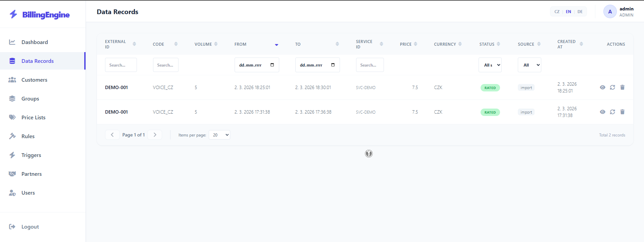This screenshot has height=242, width=644.
Task: Open the Partners page link
Action: click(x=43, y=174)
